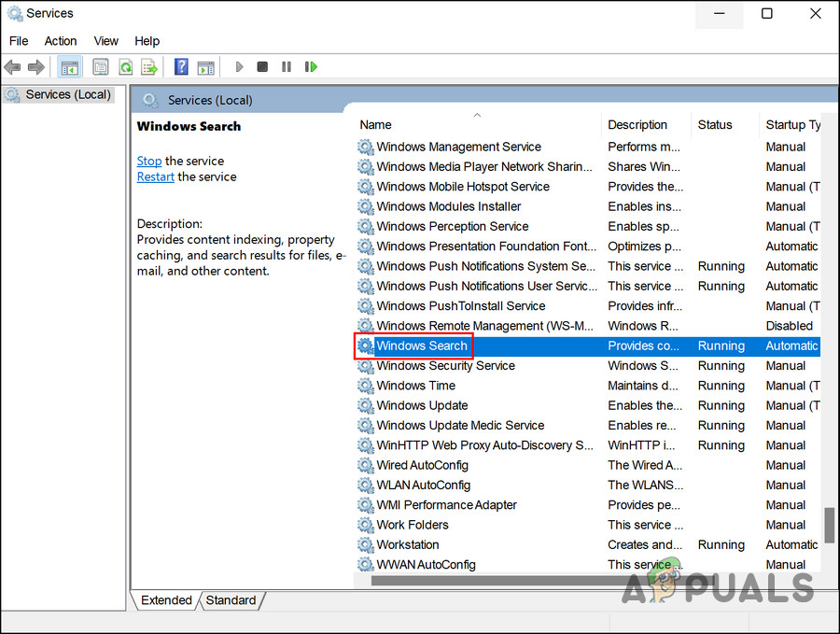Select Windows Push Notifications System Service row
840x634 pixels.
[x=588, y=266]
